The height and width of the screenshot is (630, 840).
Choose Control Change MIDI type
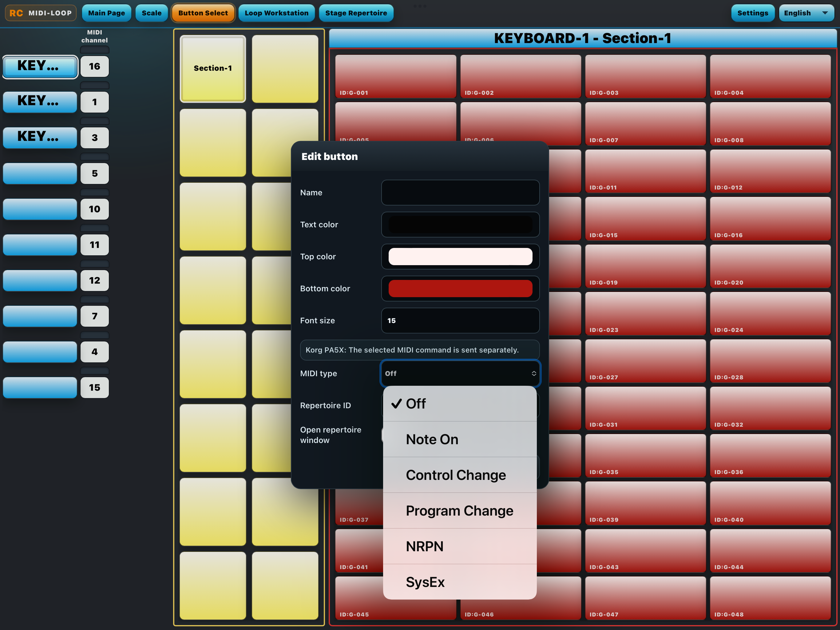coord(460,475)
